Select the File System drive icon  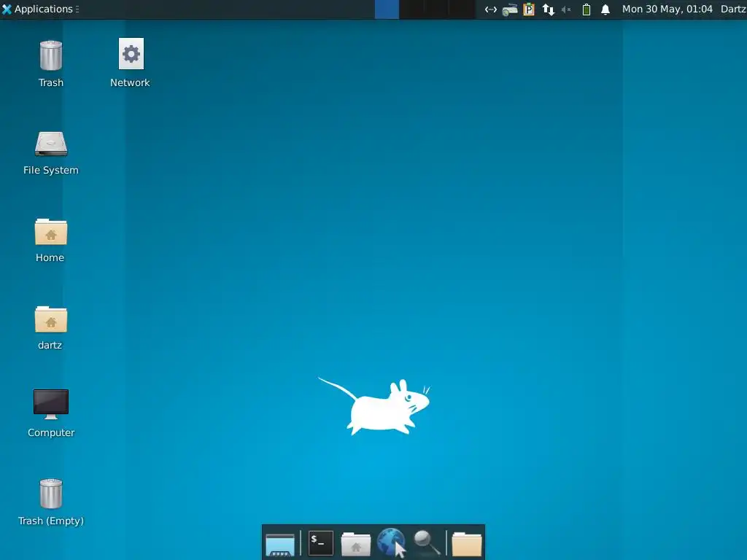pyautogui.click(x=51, y=144)
